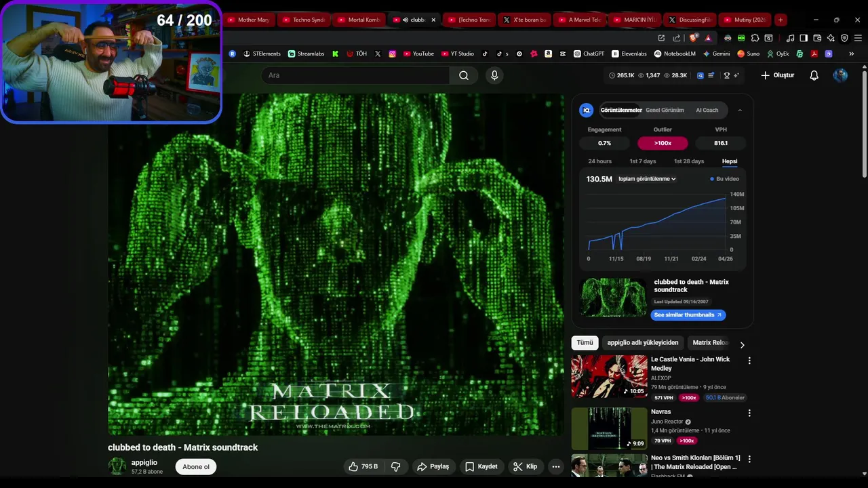Screen dimensions: 868x488
Task: Click the share page icon in address bar
Action: tap(676, 38)
